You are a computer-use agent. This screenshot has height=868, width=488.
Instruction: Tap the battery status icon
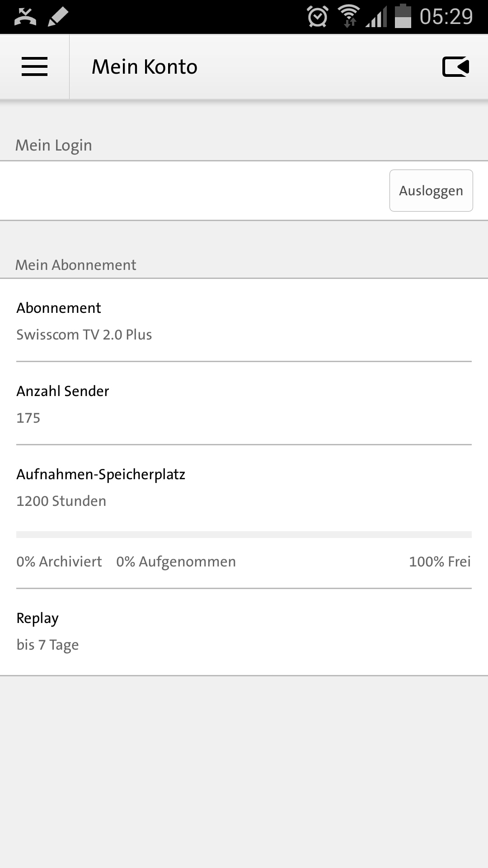(403, 16)
